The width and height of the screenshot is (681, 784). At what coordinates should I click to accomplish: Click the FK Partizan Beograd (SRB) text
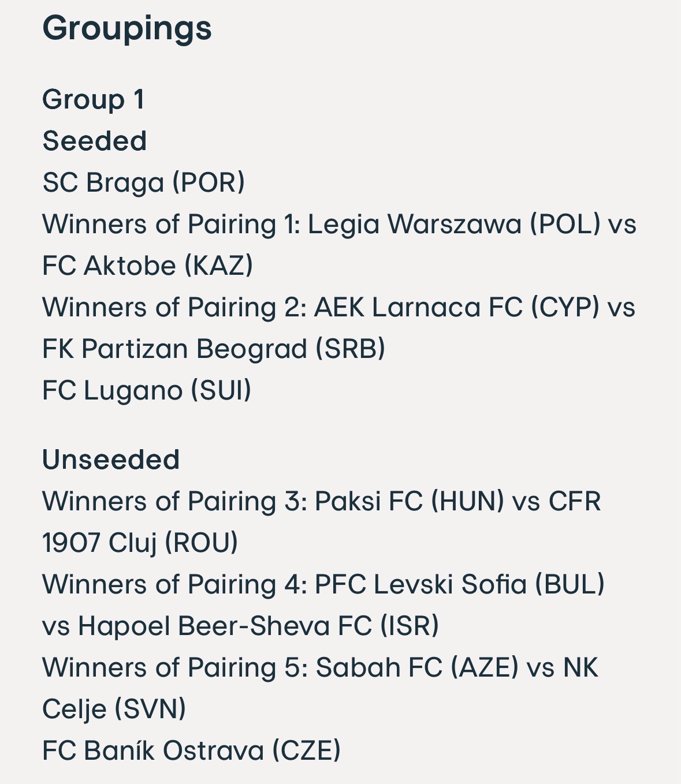point(214,349)
